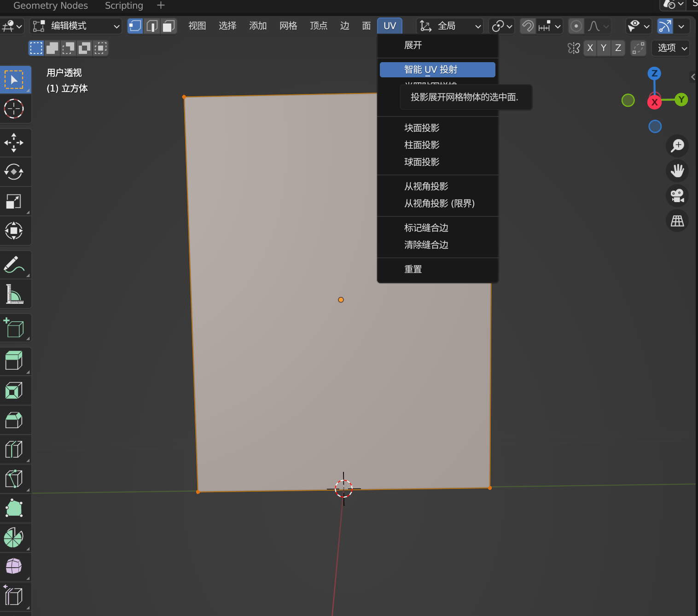The width and height of the screenshot is (698, 616).
Task: Select the Shear tool at toolbar bottom
Action: [14, 596]
